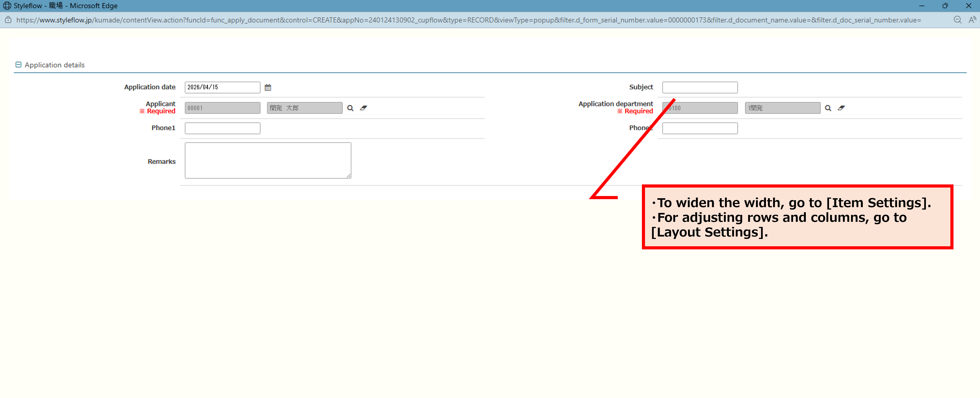Click the department name field 1開発
980x398 pixels.
coord(782,108)
